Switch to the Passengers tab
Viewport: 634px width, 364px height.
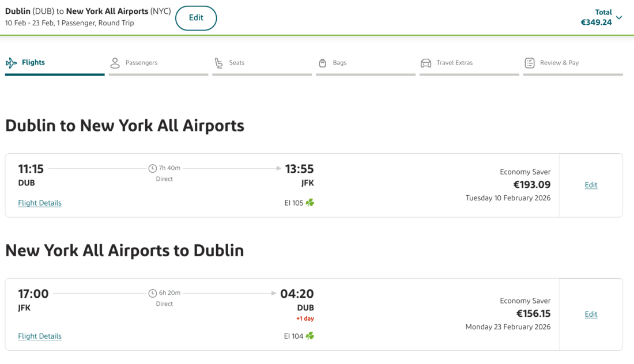[x=141, y=63]
